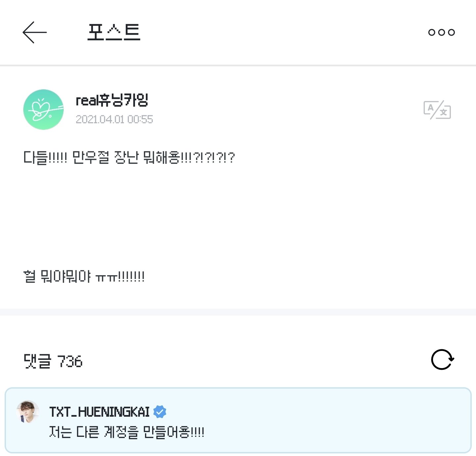Tap the reply 저는 다른 계정을 만들어용
The image size is (476, 456).
point(126,432)
